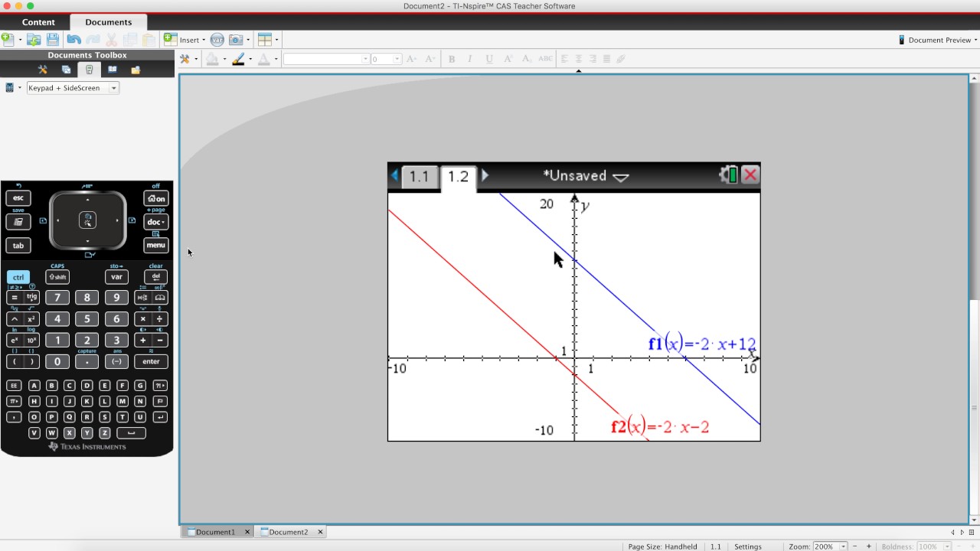
Task: Open the Page Sorter icon in Toolbox
Action: point(66,70)
